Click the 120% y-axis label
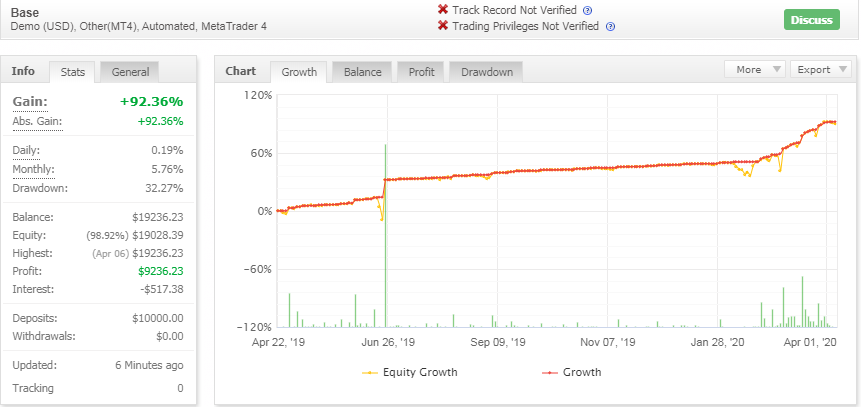861x407 pixels. tap(258, 95)
